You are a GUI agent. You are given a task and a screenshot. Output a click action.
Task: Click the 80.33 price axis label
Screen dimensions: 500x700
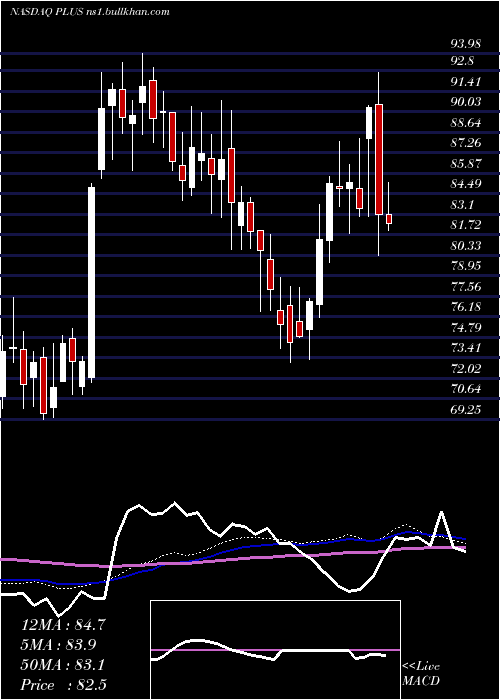466,246
